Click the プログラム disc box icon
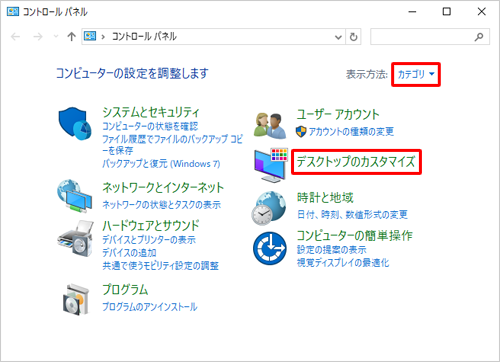The image size is (500, 362). click(76, 299)
